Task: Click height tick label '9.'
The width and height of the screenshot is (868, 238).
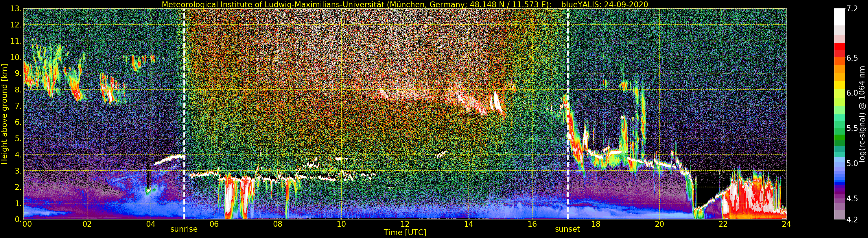Action: pyautogui.click(x=18, y=74)
